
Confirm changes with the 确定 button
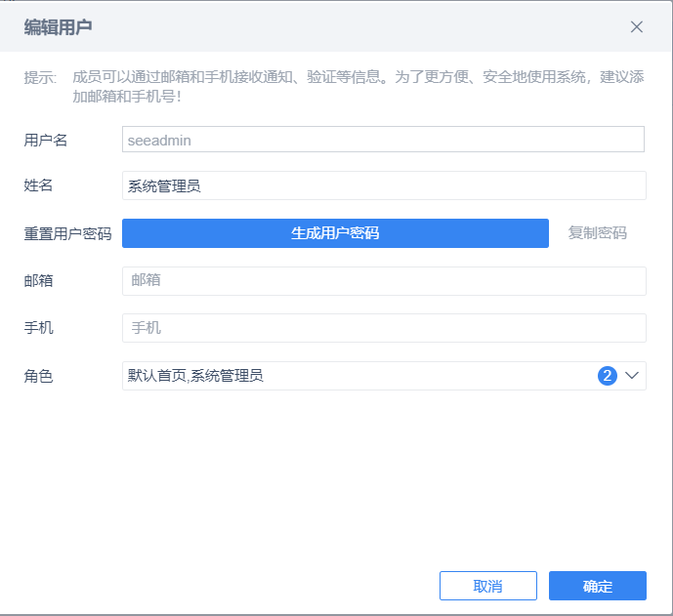[598, 586]
